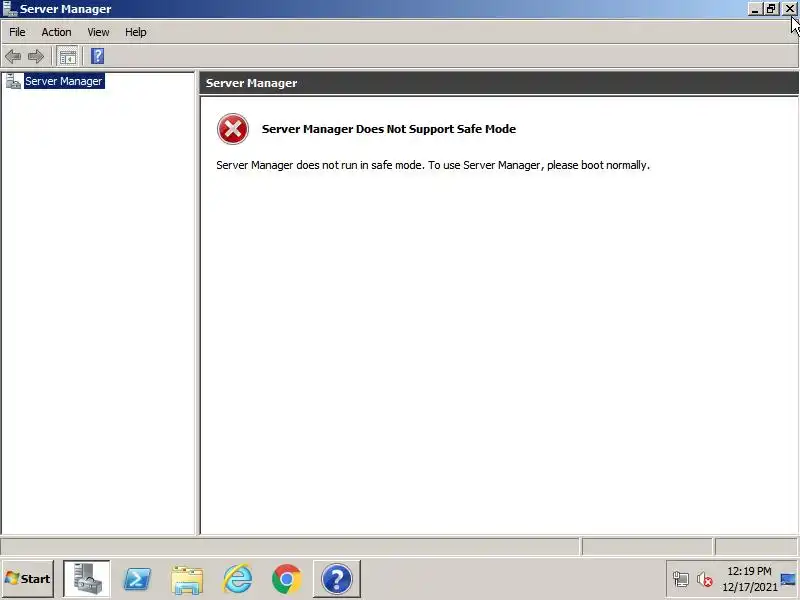
Task: Open the Action menu
Action: click(x=56, y=32)
